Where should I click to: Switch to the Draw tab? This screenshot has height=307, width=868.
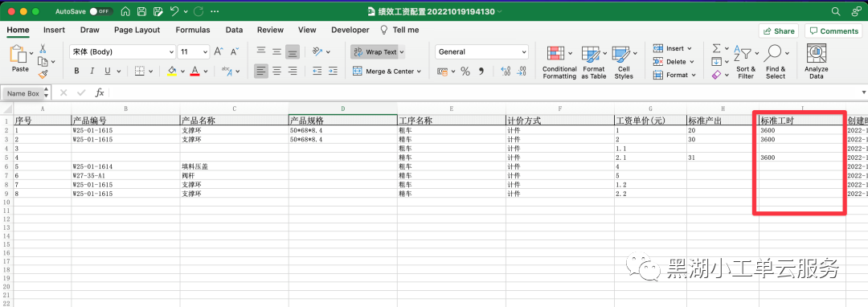point(90,30)
